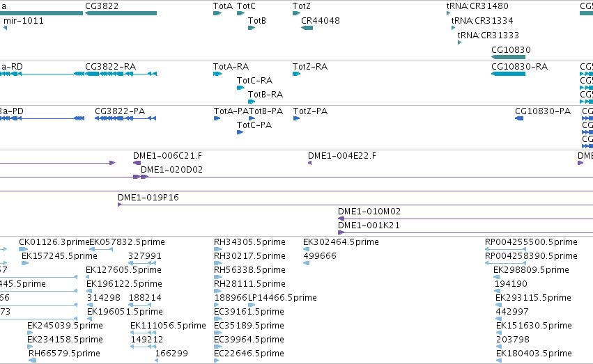This screenshot has height=364, width=593.
Task: Click the TotB-RA transcript label
Action: click(x=265, y=95)
